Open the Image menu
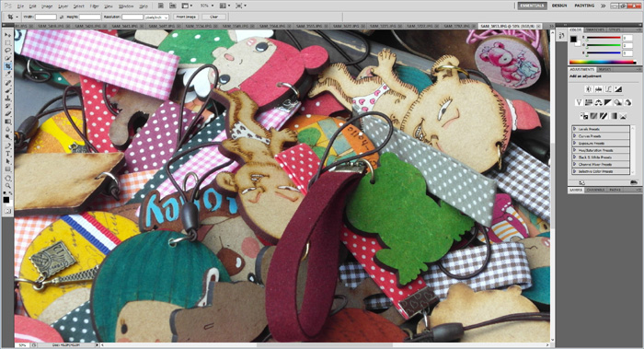 47,6
